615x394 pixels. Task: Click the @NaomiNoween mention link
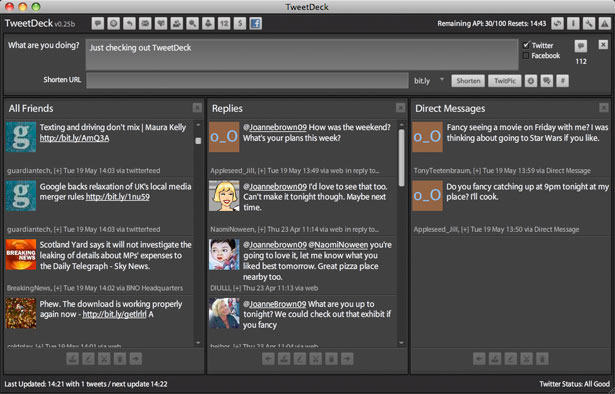[x=338, y=245]
